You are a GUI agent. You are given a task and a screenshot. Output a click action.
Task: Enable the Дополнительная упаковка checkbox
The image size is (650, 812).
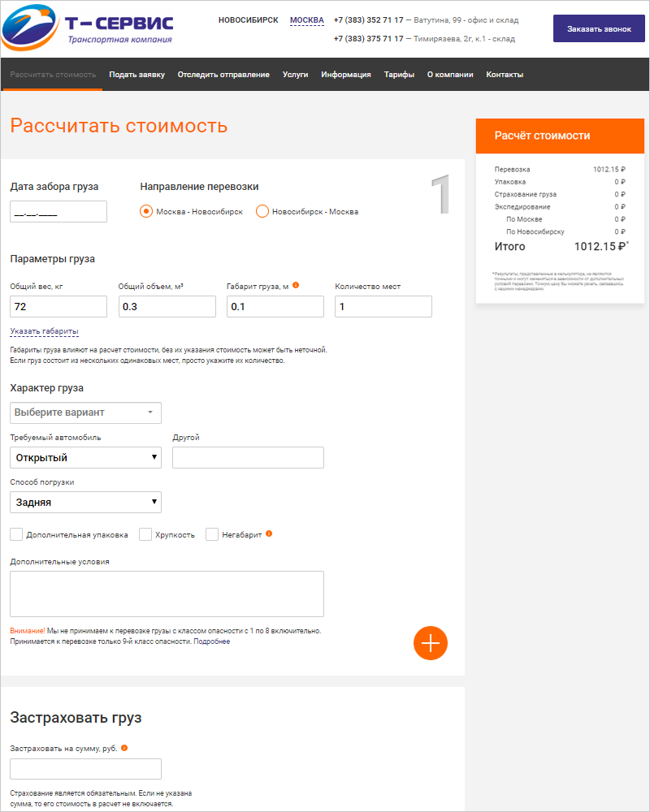[x=16, y=534]
